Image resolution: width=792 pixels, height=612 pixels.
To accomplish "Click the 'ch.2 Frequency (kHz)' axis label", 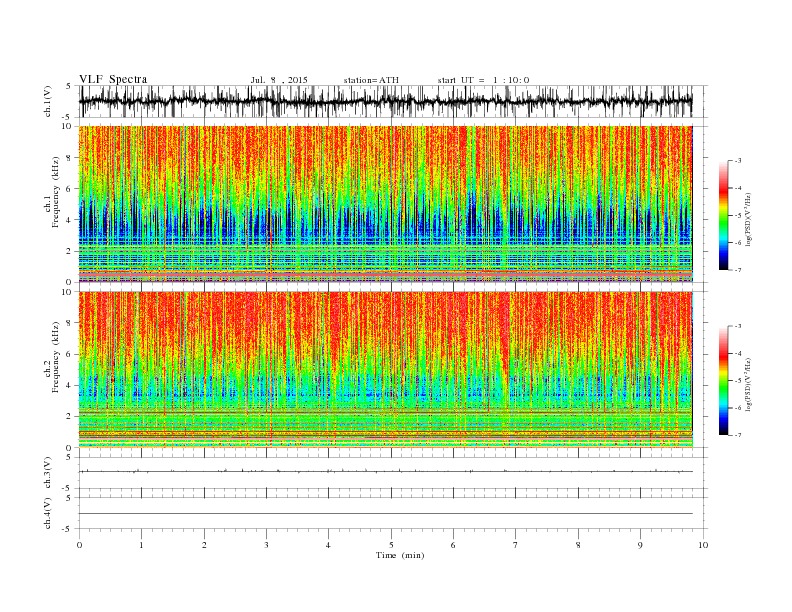I will point(52,356).
